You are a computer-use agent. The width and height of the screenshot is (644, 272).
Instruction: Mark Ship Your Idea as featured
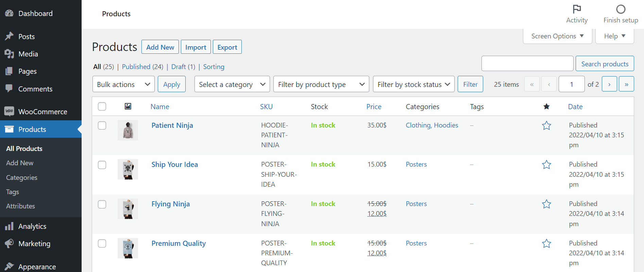tap(546, 165)
